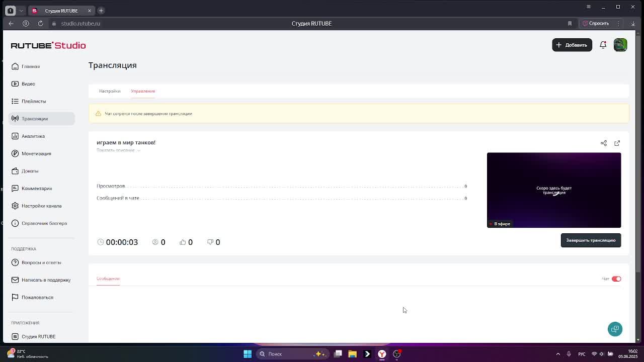
Task: Click the stream title играем в мир танков!
Action: click(126, 142)
